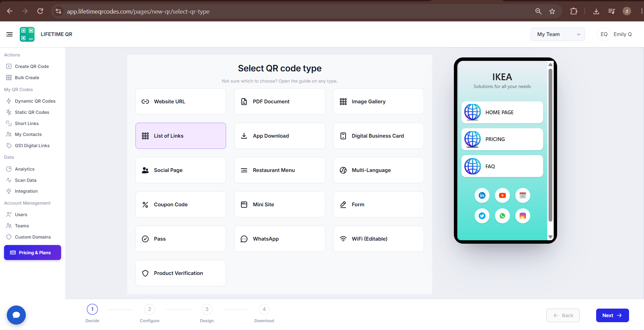Screen dimensions: 644x330
Task: Click the WhatsApp icon in phone preview
Action: point(502,216)
